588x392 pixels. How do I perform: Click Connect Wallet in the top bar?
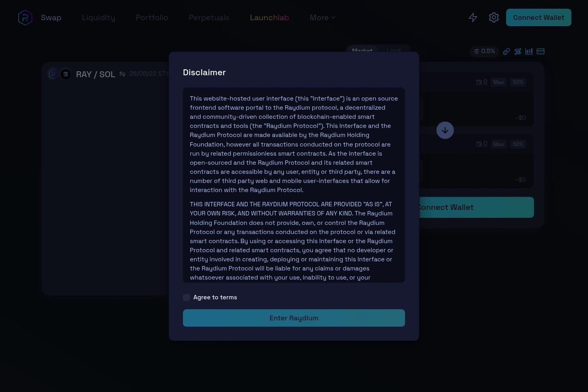(x=539, y=17)
